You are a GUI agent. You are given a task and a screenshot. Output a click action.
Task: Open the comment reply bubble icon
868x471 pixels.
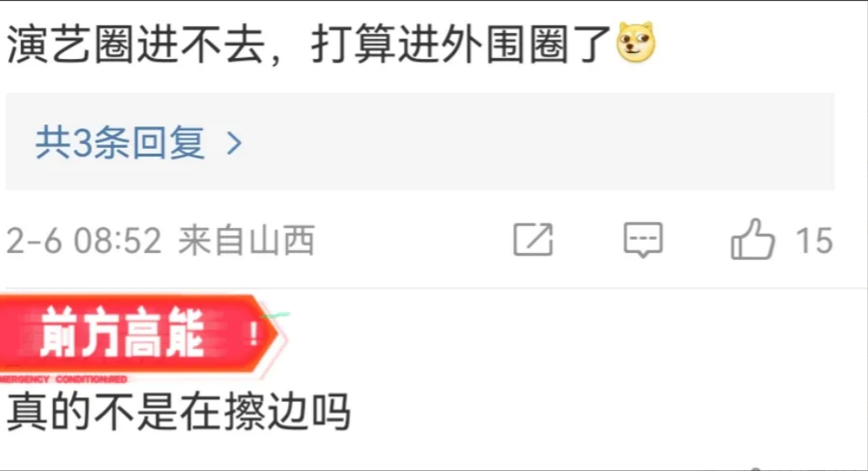pos(643,240)
